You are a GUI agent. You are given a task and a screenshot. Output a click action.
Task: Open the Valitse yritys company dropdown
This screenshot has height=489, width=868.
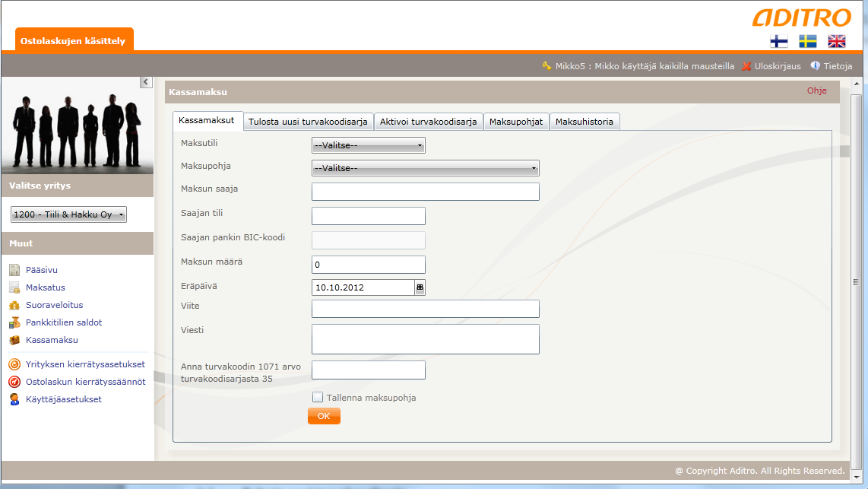pos(68,214)
